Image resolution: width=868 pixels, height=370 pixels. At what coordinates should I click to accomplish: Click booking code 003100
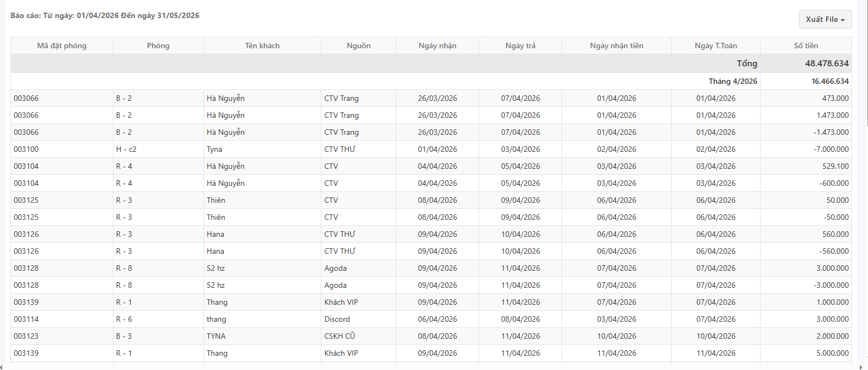tap(26, 149)
